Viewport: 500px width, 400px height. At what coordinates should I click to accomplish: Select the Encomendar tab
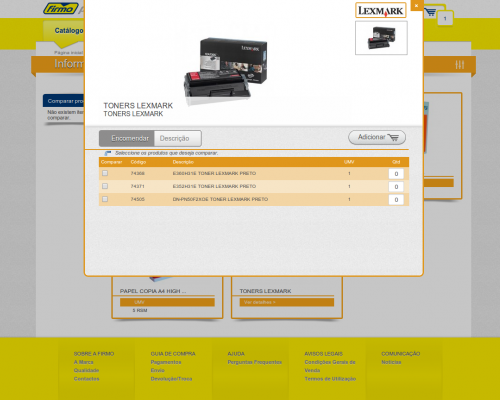[127, 138]
